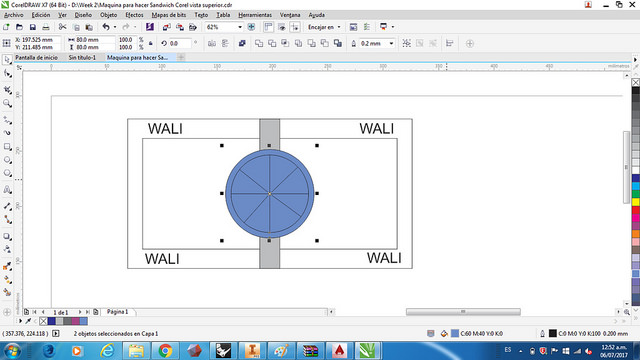Select the Freehand tool in the toolbox

(x=7, y=120)
